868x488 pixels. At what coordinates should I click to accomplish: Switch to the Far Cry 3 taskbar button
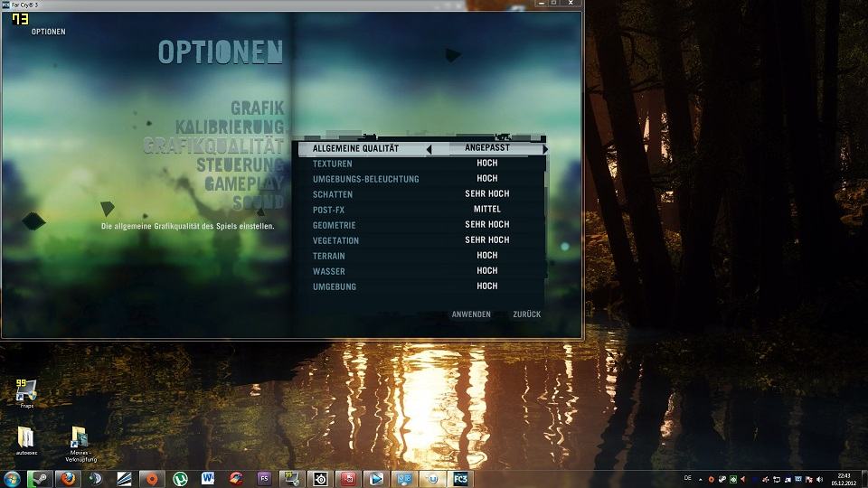click(460, 479)
